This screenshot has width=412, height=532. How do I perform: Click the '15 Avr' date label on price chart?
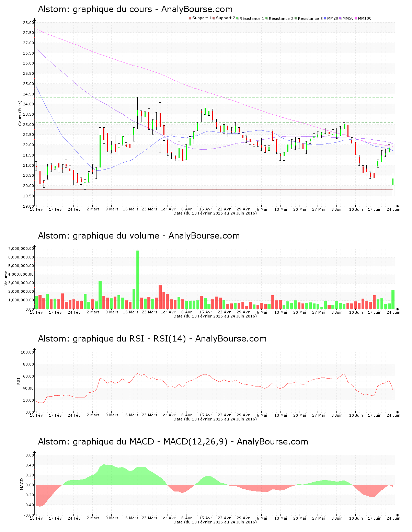[x=206, y=209]
